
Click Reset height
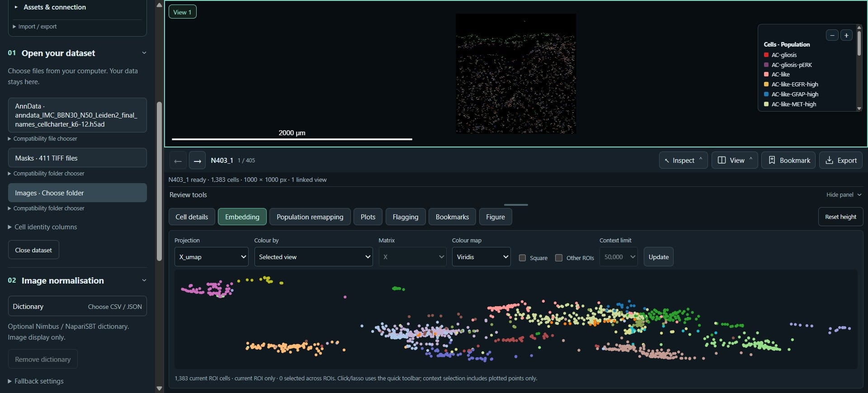pyautogui.click(x=840, y=217)
